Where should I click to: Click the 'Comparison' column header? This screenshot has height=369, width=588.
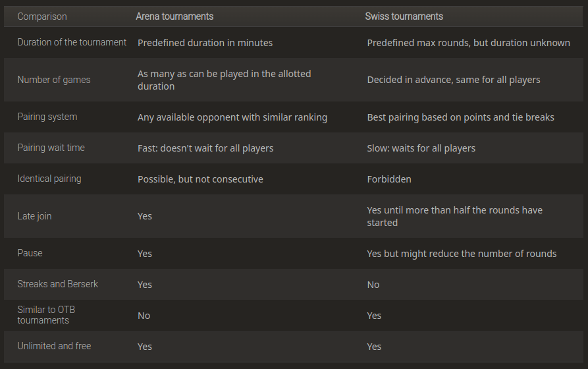(x=42, y=16)
